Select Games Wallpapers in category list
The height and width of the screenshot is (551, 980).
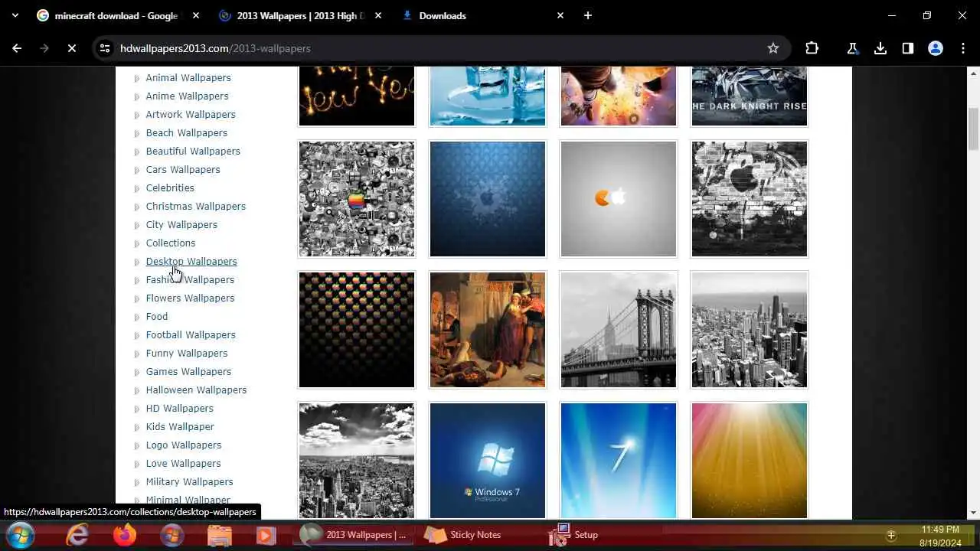point(188,371)
